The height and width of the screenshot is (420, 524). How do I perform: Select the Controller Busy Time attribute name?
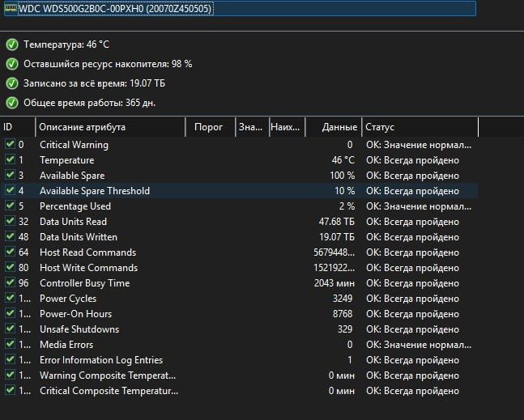pyautogui.click(x=84, y=283)
